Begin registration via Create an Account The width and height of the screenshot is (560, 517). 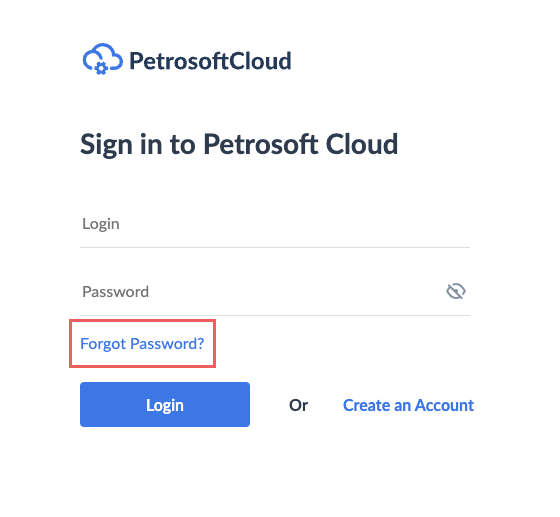(x=408, y=405)
